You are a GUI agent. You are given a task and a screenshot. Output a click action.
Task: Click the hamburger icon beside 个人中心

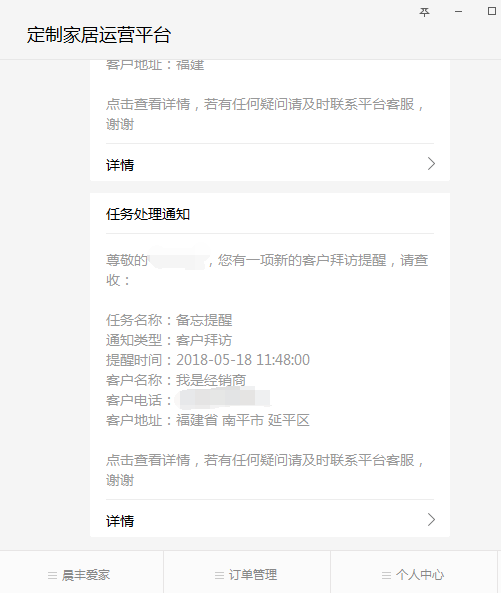pos(386,576)
